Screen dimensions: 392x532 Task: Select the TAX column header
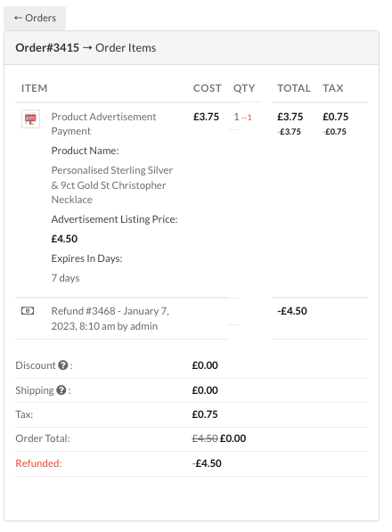[x=332, y=88]
